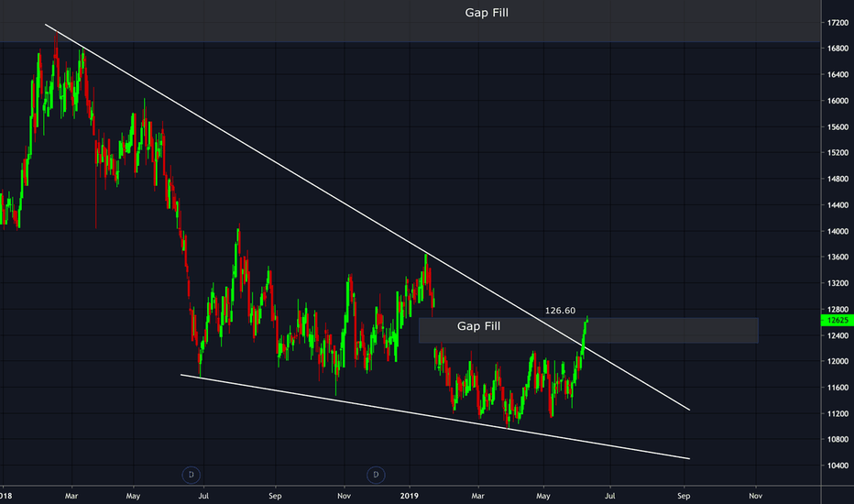Image resolution: width=854 pixels, height=504 pixels.
Task: Click the dividend marker near Jul 2018
Action: click(x=192, y=475)
